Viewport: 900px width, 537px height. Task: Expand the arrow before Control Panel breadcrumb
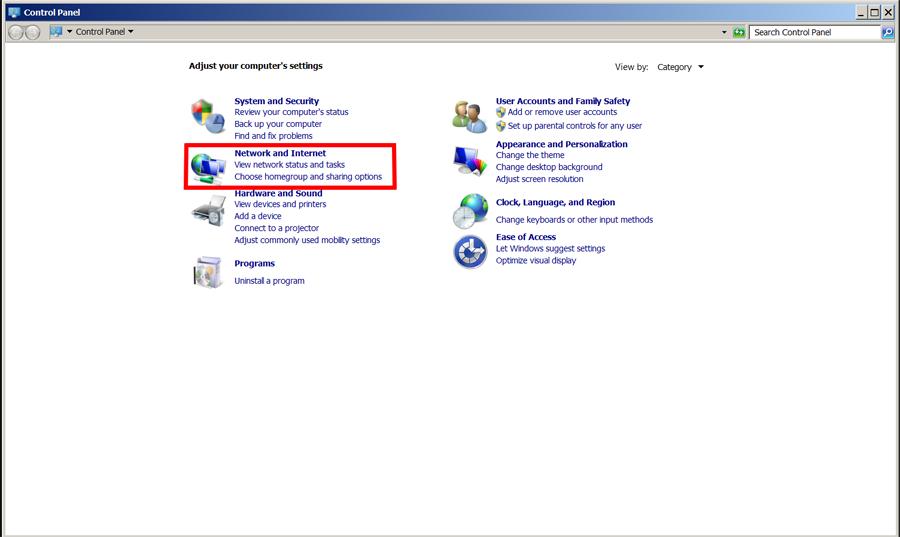pyautogui.click(x=69, y=32)
